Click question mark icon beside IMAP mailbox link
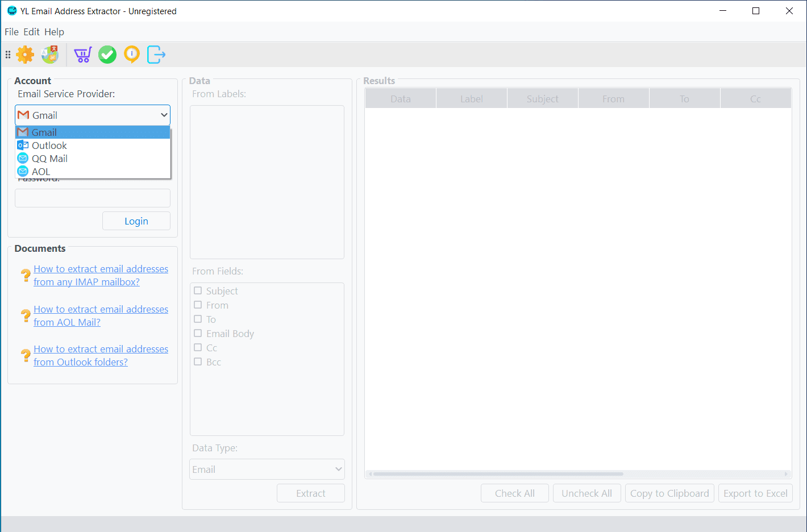Screen dimensions: 807x532 (x=26, y=276)
